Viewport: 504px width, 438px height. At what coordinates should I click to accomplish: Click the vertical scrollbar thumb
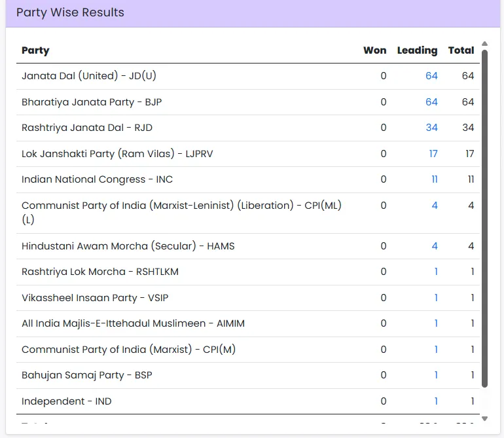[x=484, y=216]
